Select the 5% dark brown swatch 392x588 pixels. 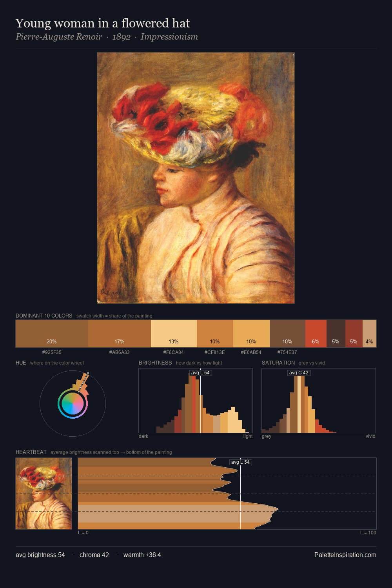(x=336, y=334)
